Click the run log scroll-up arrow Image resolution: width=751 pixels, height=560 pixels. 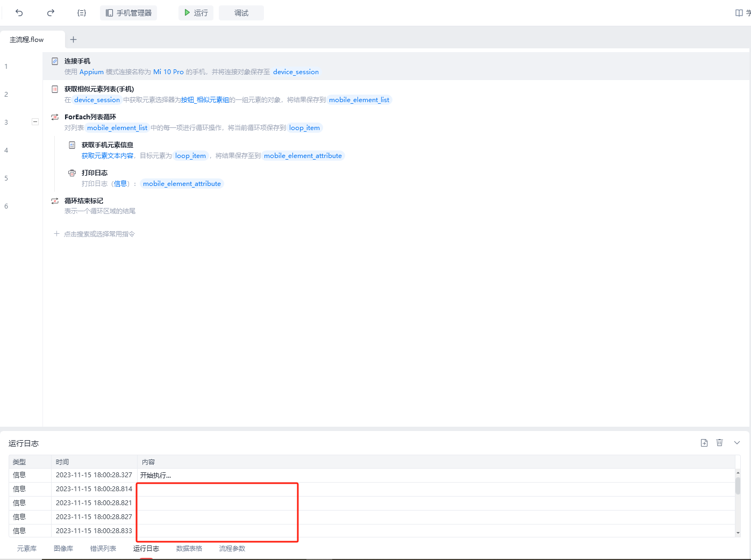[738, 472]
